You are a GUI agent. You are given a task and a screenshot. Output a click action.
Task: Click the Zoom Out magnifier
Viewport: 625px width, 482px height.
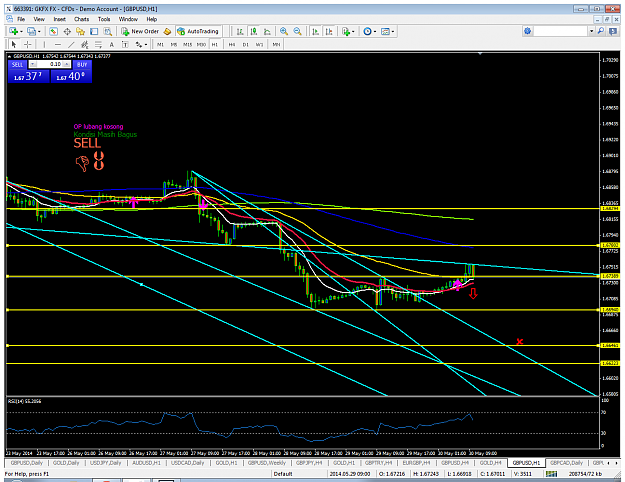pyautogui.click(x=297, y=31)
